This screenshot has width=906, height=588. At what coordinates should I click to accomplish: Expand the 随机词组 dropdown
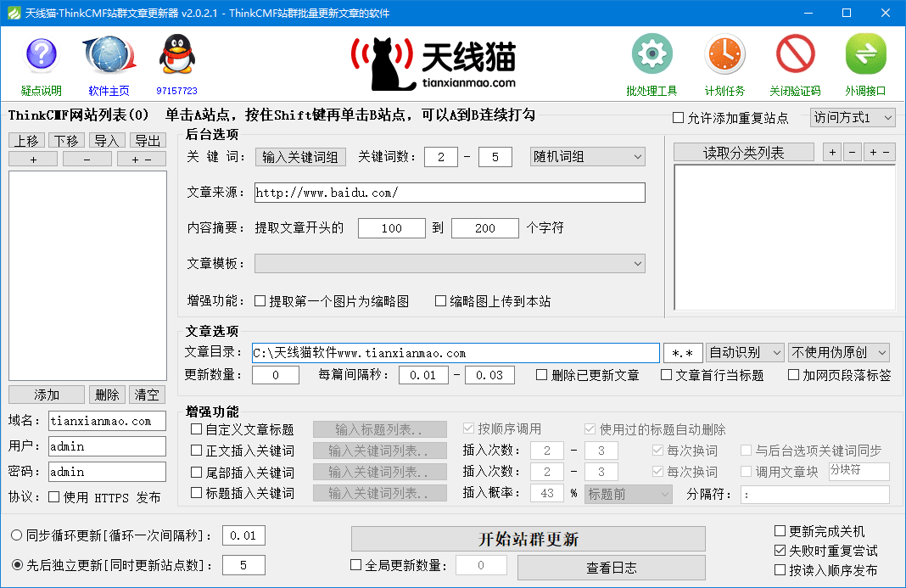tap(588, 157)
